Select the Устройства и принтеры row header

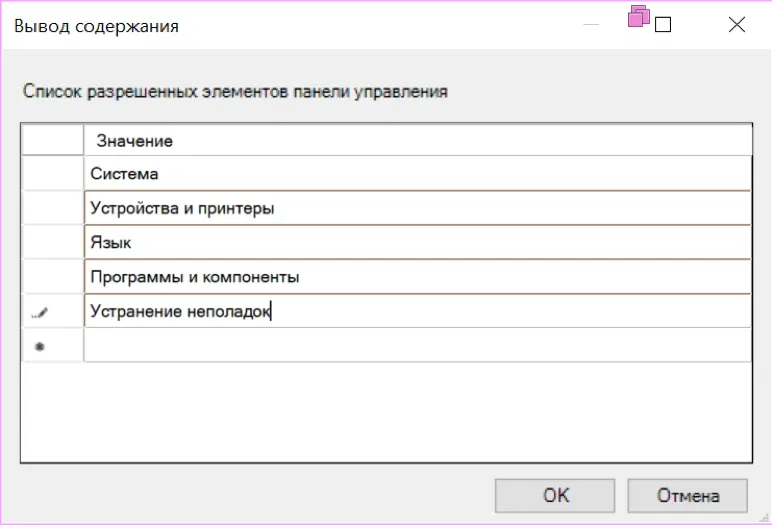coord(52,208)
